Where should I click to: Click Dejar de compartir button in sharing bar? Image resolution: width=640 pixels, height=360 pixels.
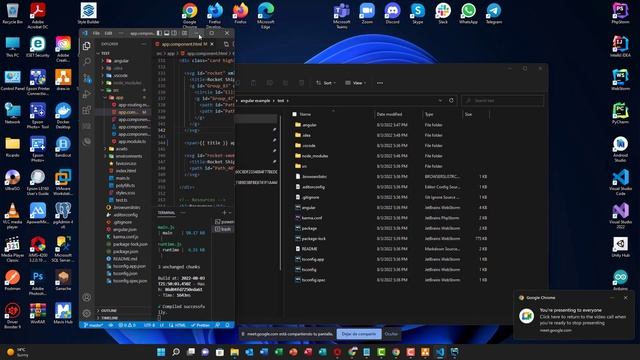click(x=359, y=334)
